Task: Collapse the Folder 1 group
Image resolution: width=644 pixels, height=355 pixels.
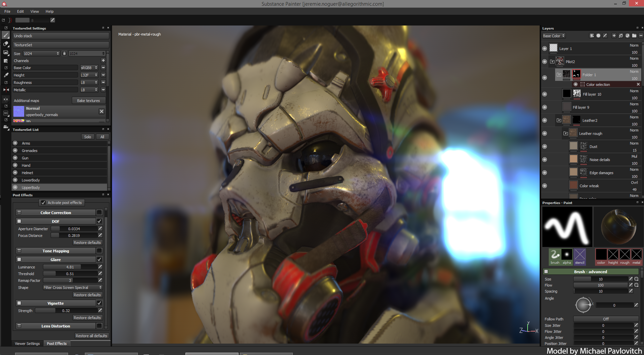Action: click(559, 74)
